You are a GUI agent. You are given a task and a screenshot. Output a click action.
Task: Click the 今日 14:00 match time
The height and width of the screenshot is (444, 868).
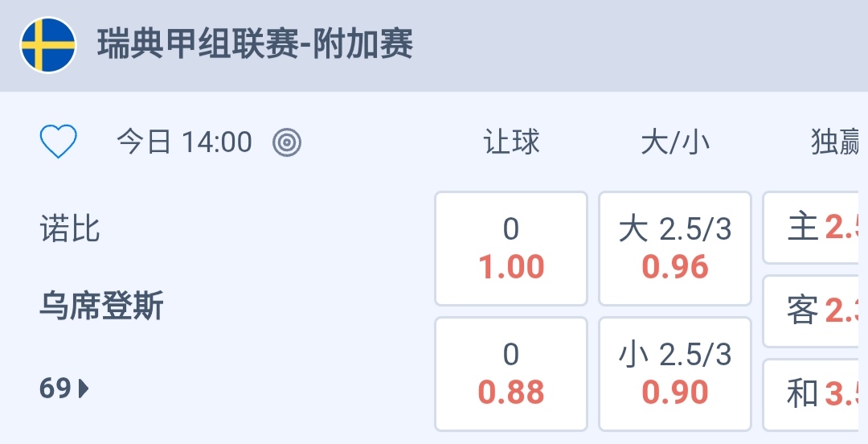tap(185, 143)
